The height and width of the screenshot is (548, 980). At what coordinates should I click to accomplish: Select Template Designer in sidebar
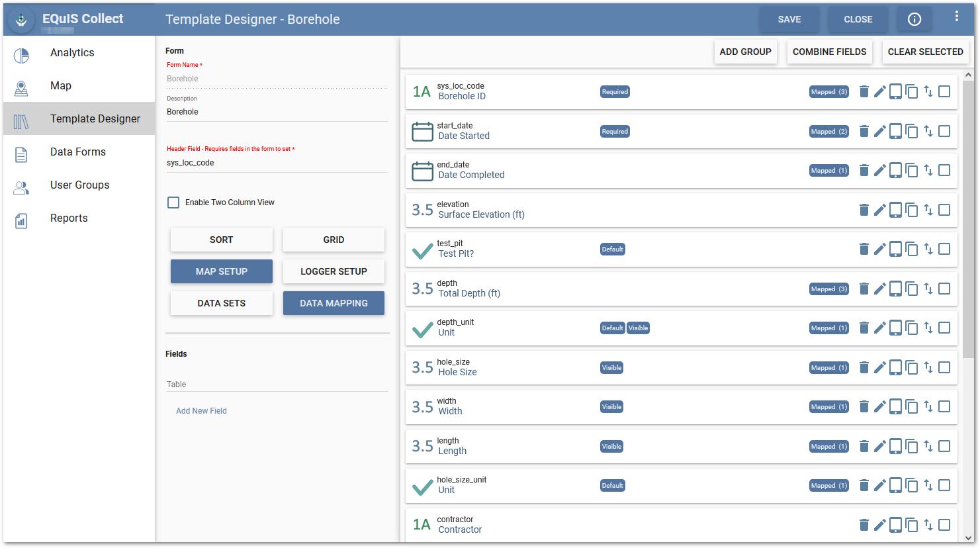(79, 119)
